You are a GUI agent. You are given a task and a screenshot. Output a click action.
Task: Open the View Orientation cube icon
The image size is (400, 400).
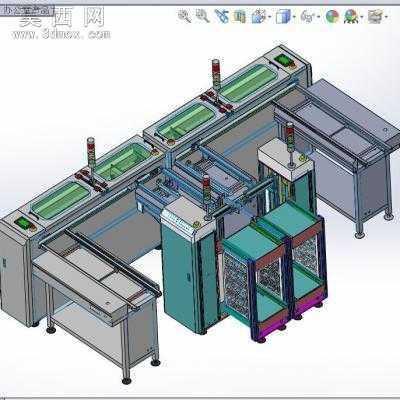point(258,16)
